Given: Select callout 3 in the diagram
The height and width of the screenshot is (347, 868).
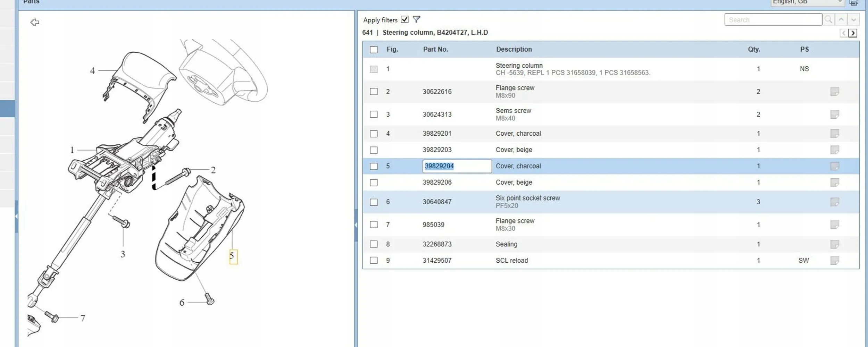Looking at the screenshot, I should (x=123, y=254).
